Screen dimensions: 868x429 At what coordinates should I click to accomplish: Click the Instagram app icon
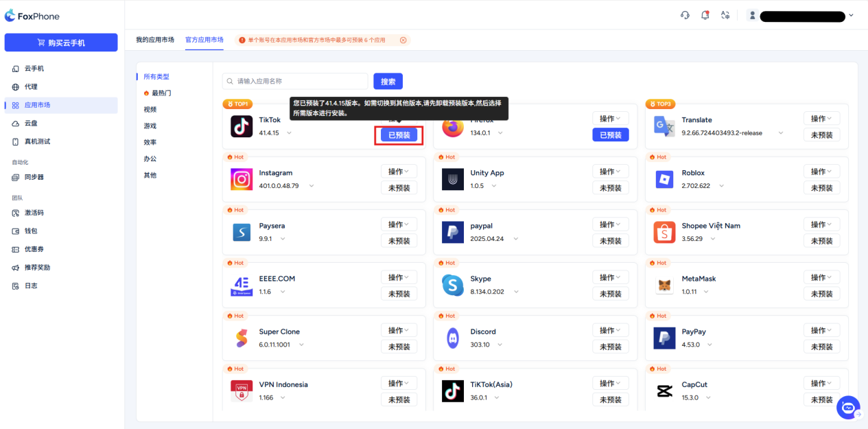click(242, 179)
